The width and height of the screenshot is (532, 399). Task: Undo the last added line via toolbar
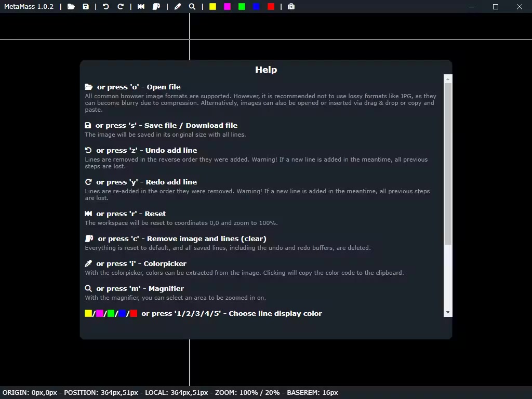pos(106,7)
